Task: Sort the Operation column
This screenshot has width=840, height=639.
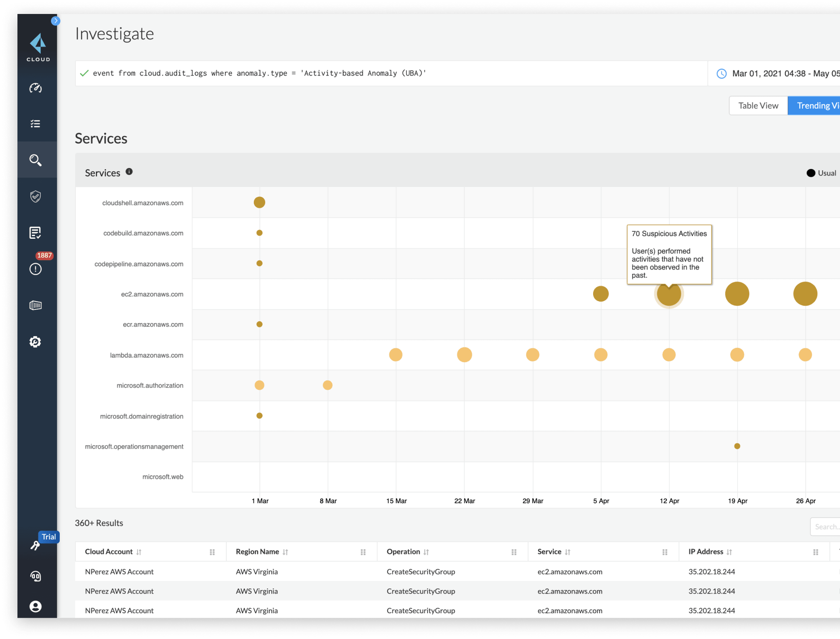Action: pyautogui.click(x=426, y=552)
